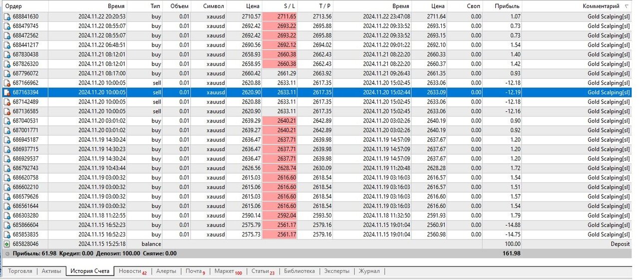Viewport: 644px width, 280px height.
Task: Click the profit value -14.88
Action: coord(513,225)
